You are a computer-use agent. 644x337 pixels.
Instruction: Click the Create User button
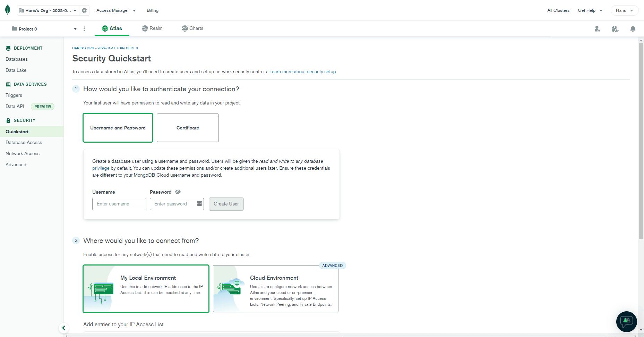[226, 204]
